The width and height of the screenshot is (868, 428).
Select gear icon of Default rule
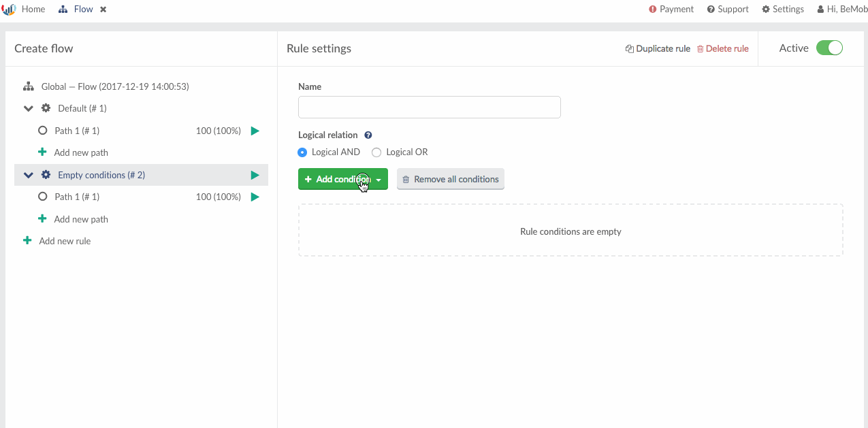tap(46, 108)
